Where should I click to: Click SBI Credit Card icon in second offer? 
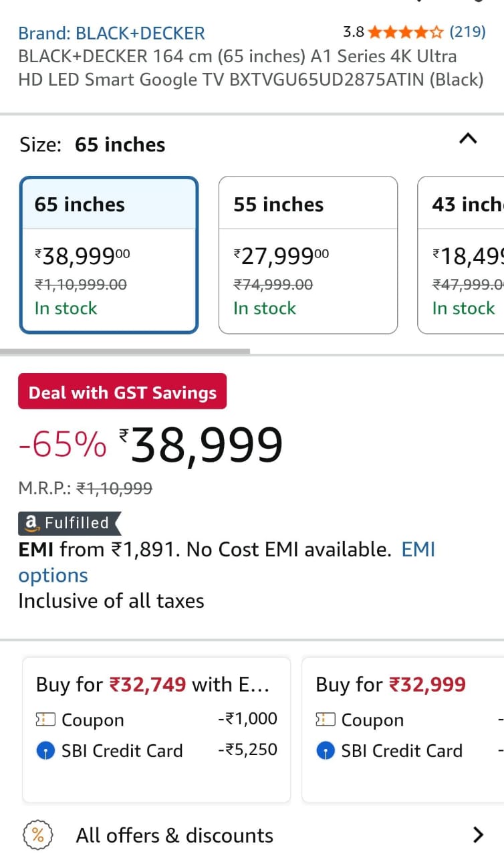326,751
